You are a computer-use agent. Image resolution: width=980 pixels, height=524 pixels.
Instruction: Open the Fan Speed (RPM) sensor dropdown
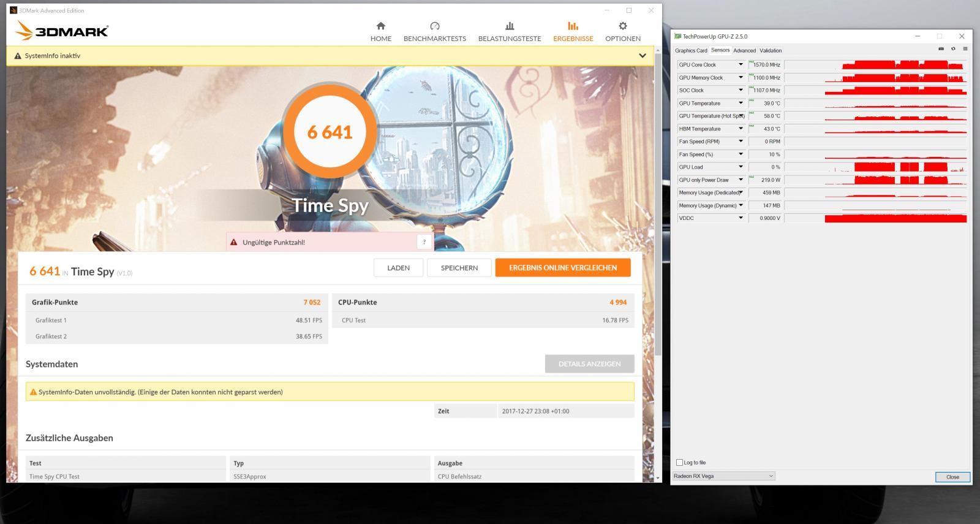[x=741, y=142]
